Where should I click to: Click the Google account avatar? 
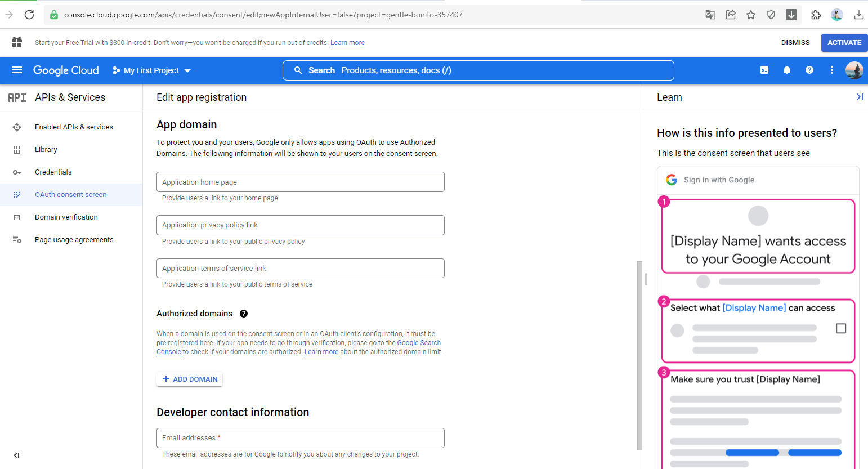tap(854, 70)
